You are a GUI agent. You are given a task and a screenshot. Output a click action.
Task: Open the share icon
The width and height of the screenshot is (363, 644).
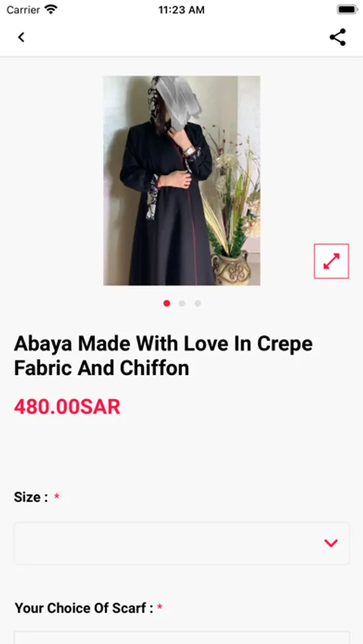click(x=337, y=37)
